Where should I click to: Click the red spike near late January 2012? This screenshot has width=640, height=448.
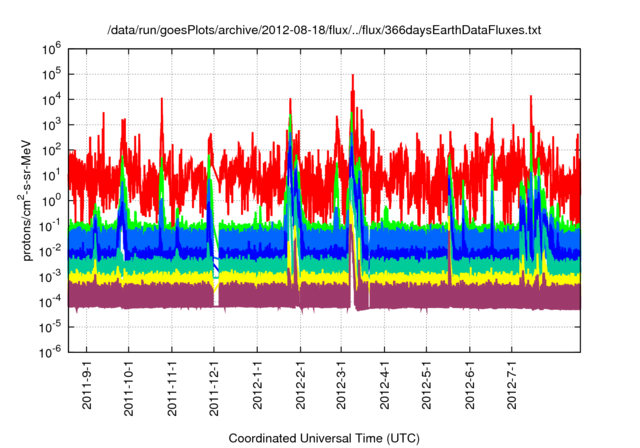point(290,103)
